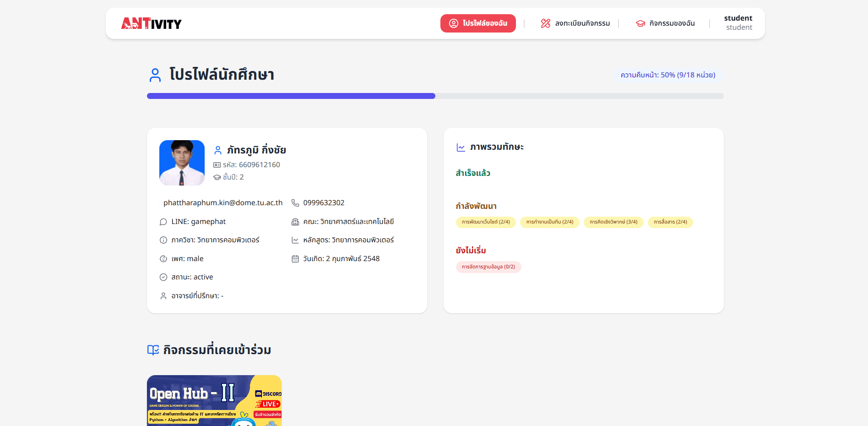
Task: Click the birthday calendar icon
Action: pyautogui.click(x=295, y=259)
